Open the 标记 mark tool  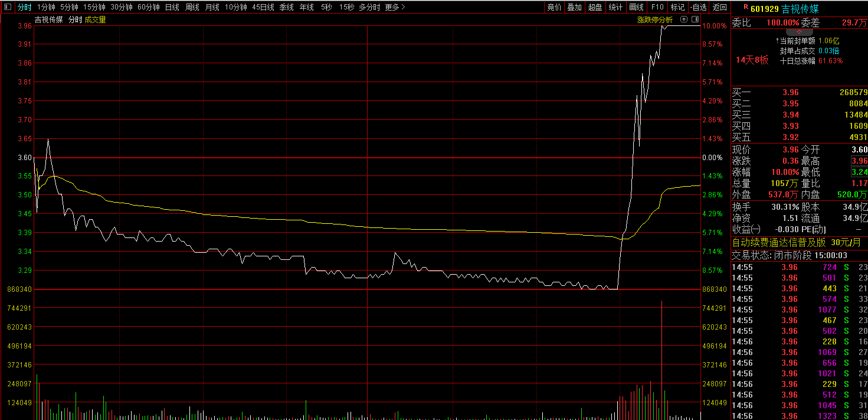point(677,7)
